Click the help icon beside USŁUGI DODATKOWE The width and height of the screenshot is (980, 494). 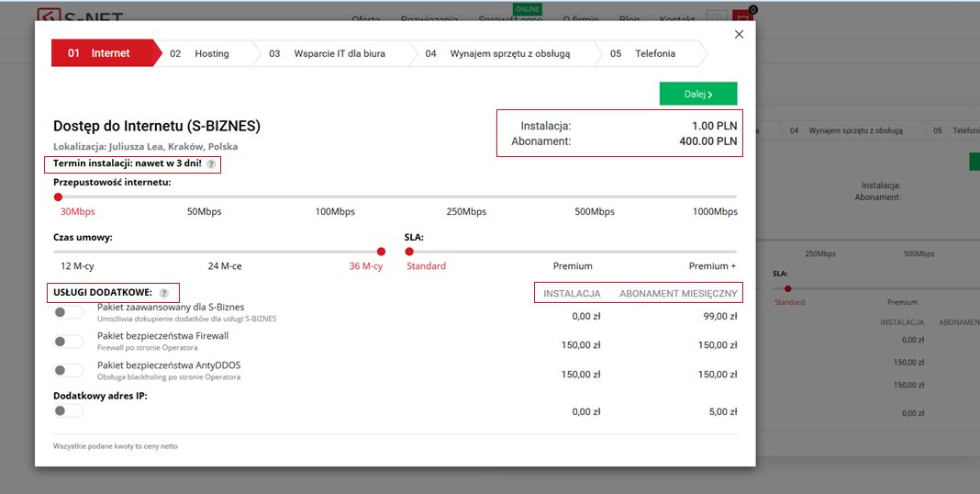pyautogui.click(x=163, y=293)
